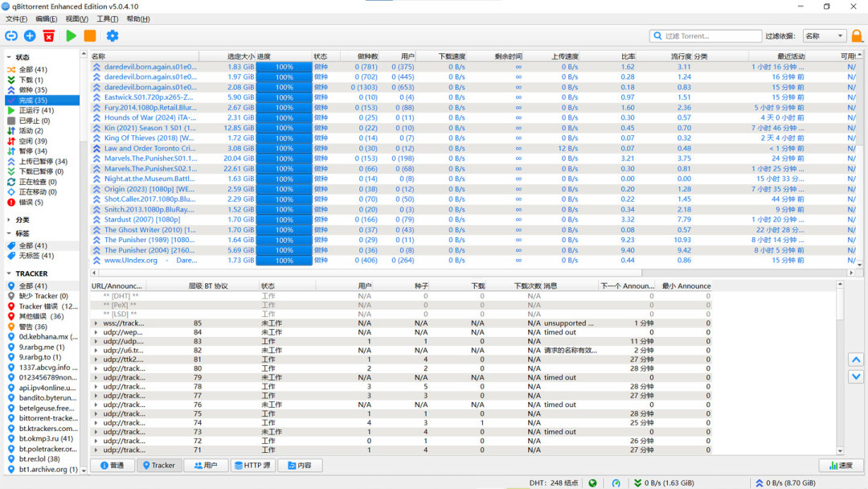The width and height of the screenshot is (868, 489).
Task: Click the add torrent link toolbar icon
Action: 11,36
